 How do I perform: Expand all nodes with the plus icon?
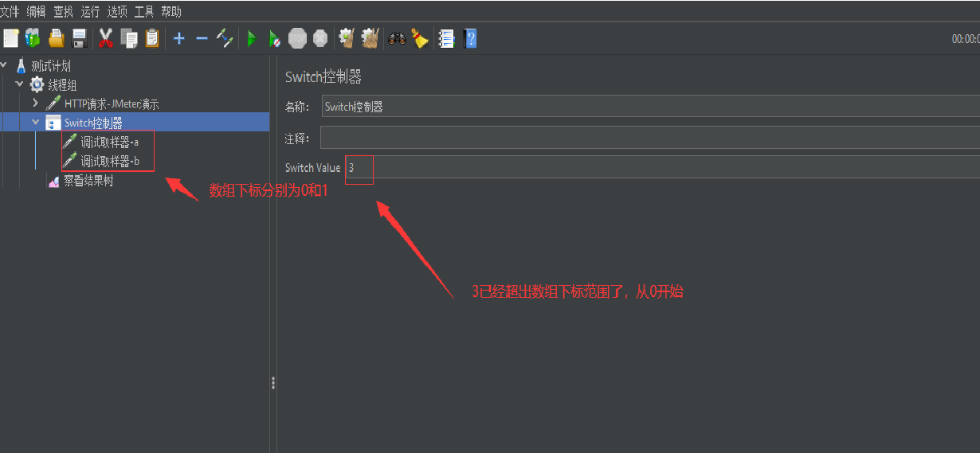click(x=179, y=38)
